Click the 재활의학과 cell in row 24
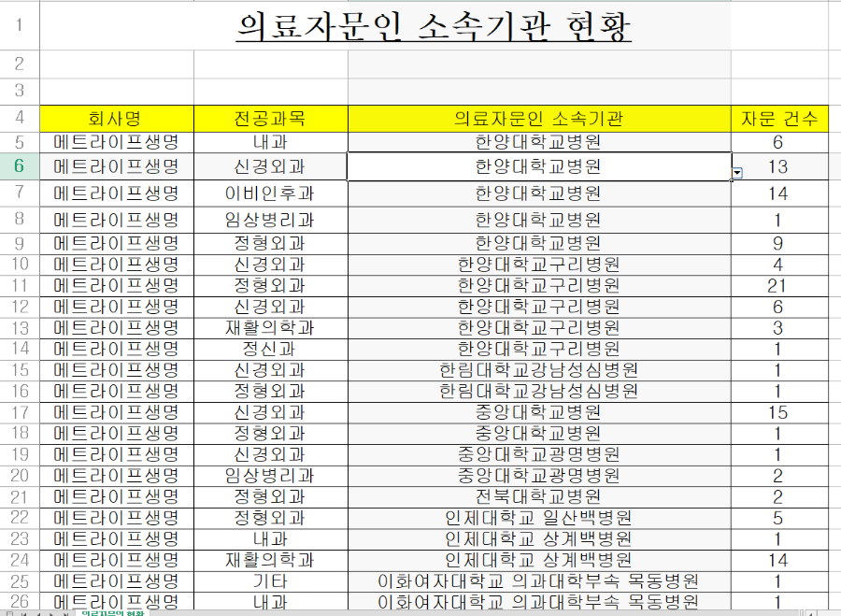Viewport: 841px width, 616px height. pos(271,560)
